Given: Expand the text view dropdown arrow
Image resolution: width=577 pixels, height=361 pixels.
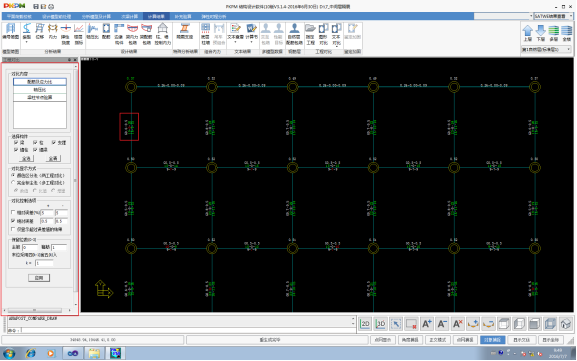Looking at the screenshot, I should (x=236, y=42).
